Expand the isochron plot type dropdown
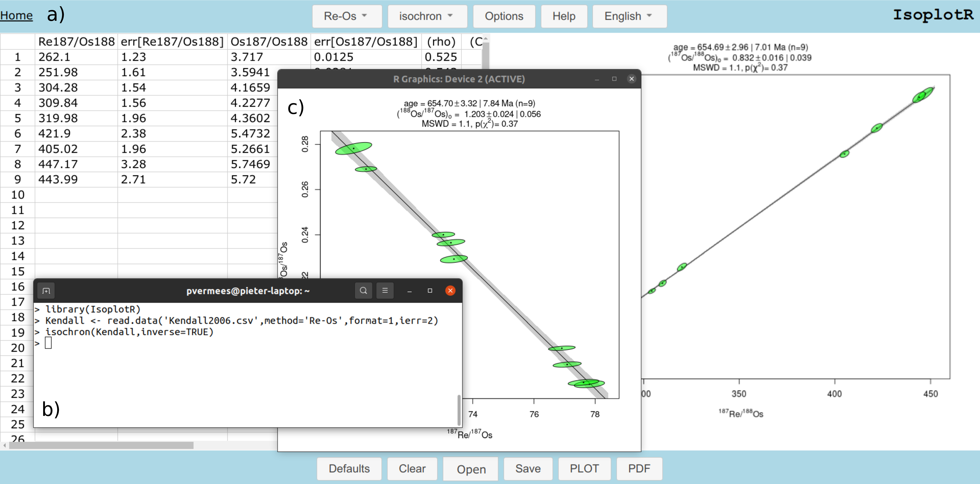This screenshot has height=484, width=980. click(x=427, y=16)
